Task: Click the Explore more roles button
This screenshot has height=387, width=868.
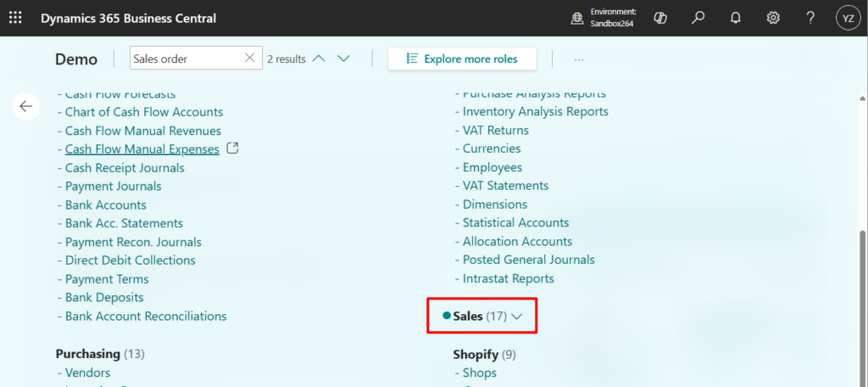Action: click(461, 59)
